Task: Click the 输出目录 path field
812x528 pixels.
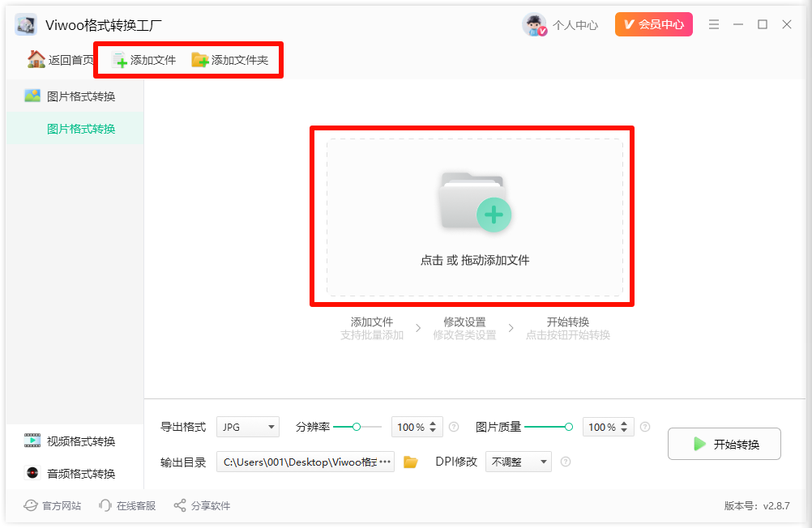Action: point(306,462)
